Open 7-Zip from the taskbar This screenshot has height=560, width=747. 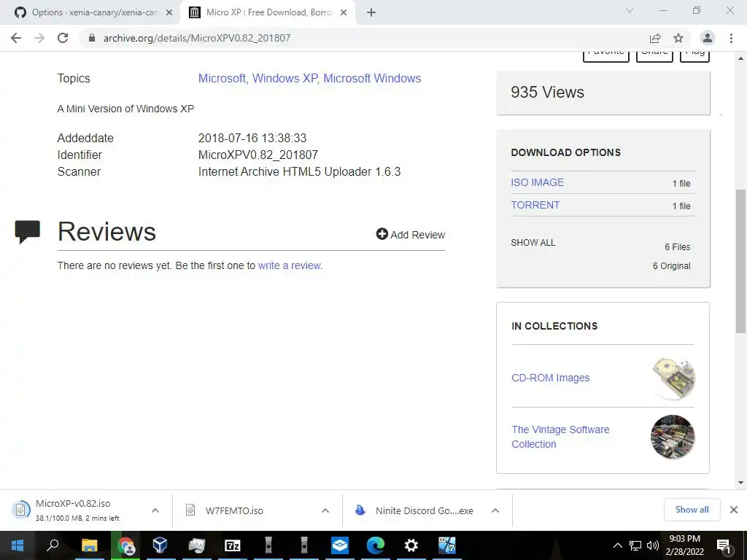pos(233,545)
